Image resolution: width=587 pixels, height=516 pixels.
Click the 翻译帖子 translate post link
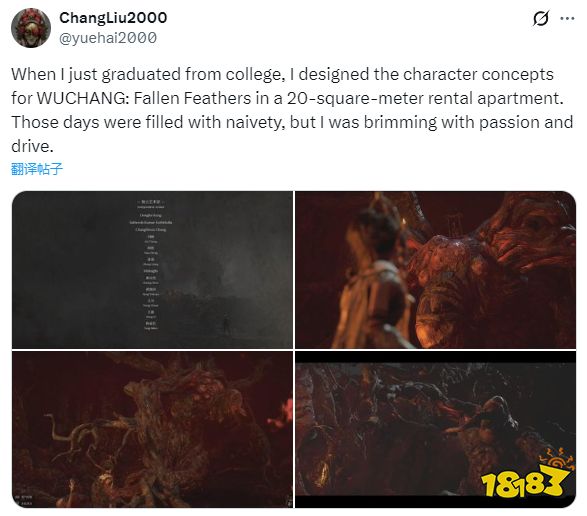(37, 169)
